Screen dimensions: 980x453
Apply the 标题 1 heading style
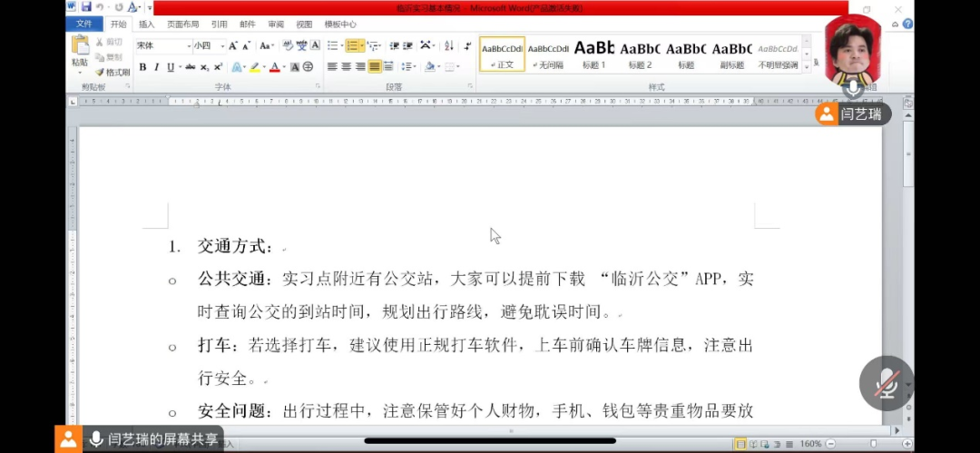coord(594,54)
